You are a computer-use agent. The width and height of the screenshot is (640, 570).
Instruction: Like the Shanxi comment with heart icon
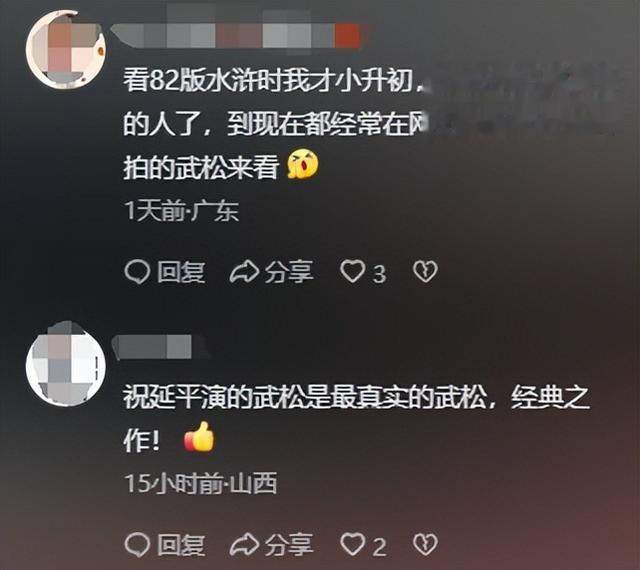tap(353, 544)
